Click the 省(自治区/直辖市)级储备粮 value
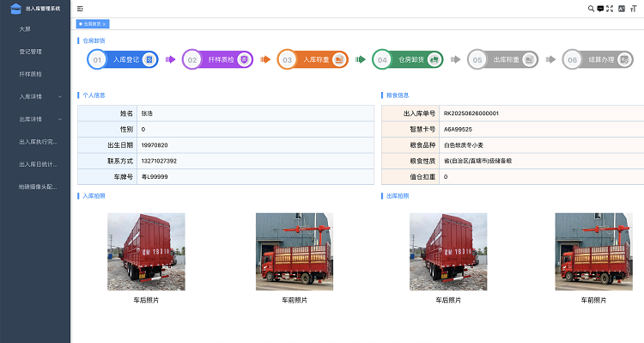 click(x=477, y=161)
